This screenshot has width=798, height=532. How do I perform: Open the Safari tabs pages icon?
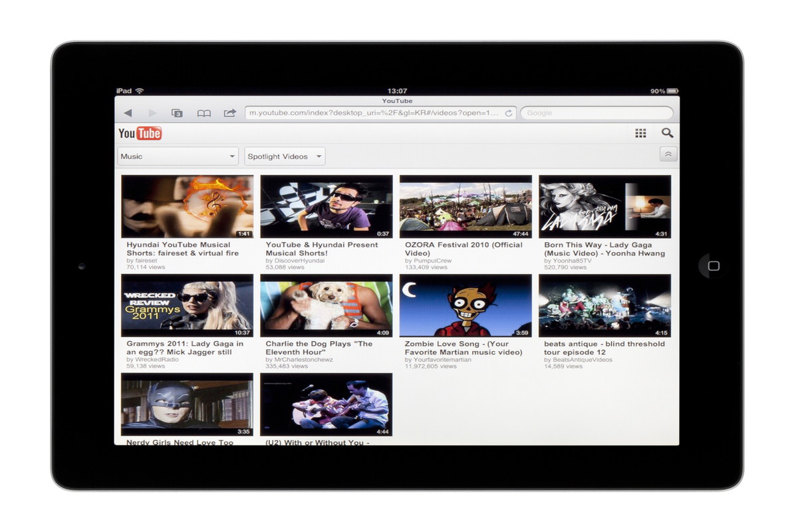(x=177, y=114)
